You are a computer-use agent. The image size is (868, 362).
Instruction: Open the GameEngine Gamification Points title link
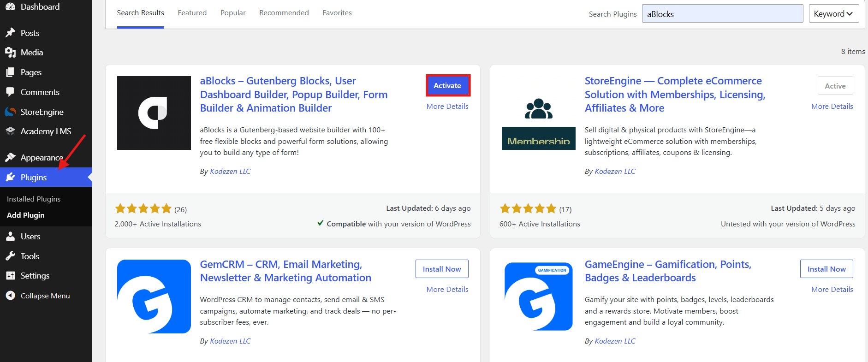pos(668,271)
